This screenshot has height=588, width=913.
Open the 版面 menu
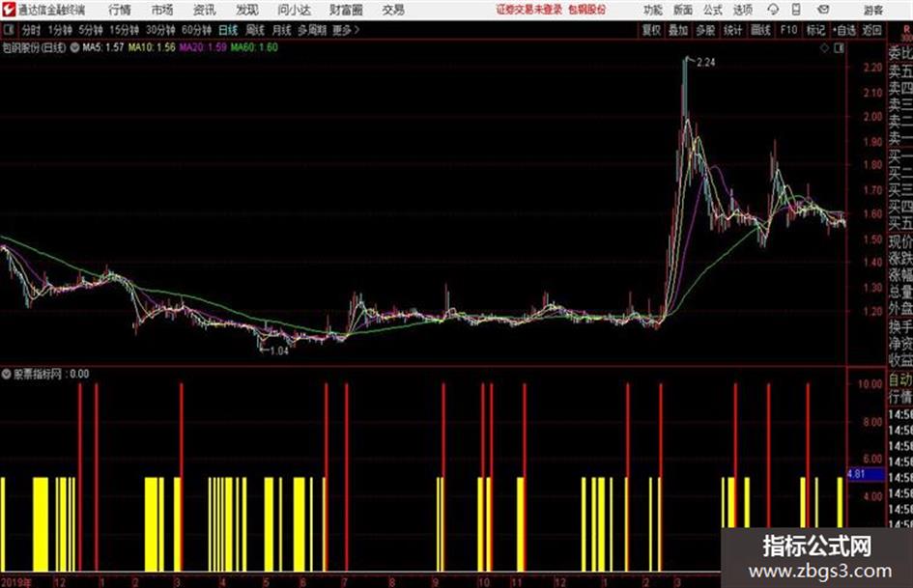point(683,10)
